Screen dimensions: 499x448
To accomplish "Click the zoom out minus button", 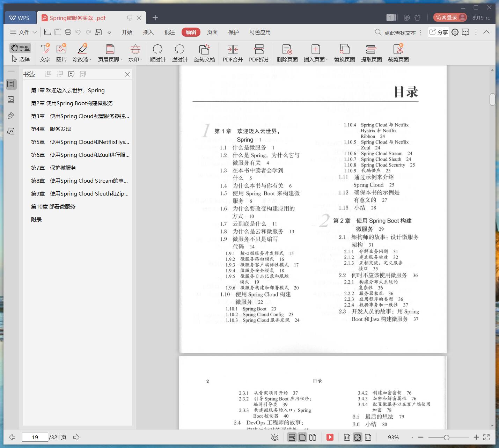I will tap(421, 437).
